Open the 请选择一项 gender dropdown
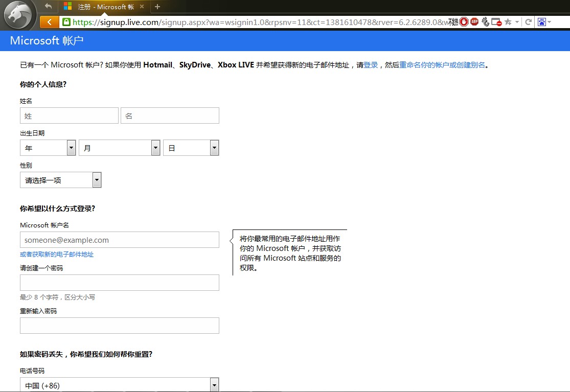The height and width of the screenshot is (392, 570). coord(61,180)
